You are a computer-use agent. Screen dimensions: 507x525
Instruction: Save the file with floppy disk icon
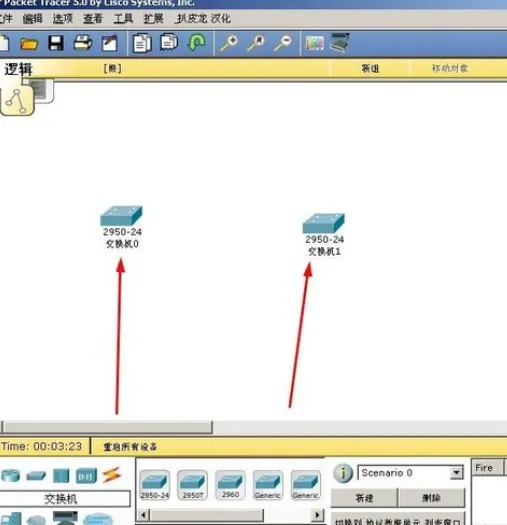(56, 43)
